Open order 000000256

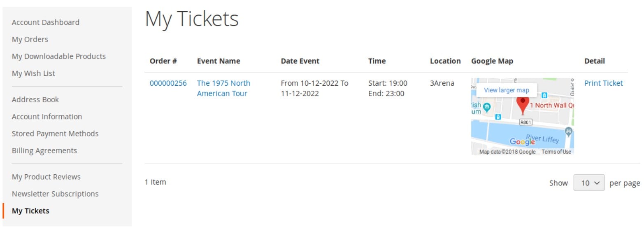click(x=168, y=83)
